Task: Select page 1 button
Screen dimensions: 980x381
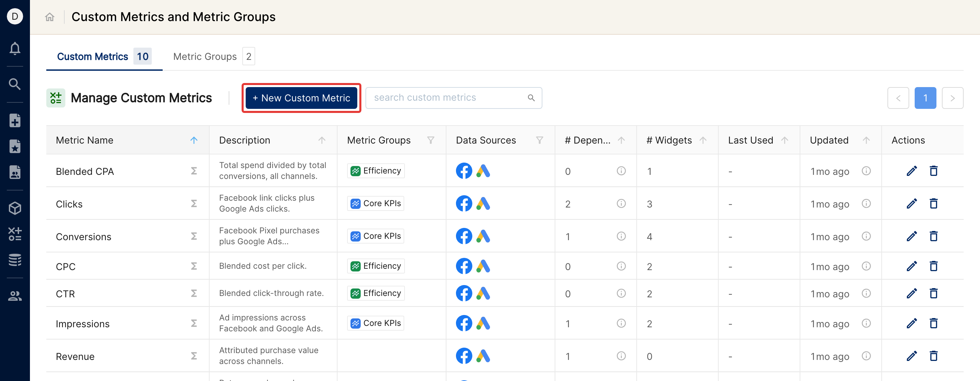Action: 925,98
